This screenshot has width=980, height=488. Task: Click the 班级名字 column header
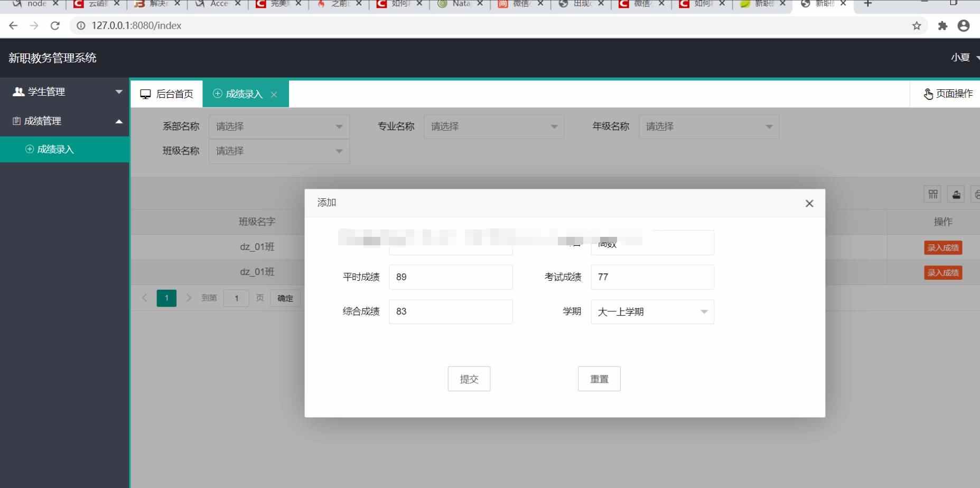tap(257, 222)
